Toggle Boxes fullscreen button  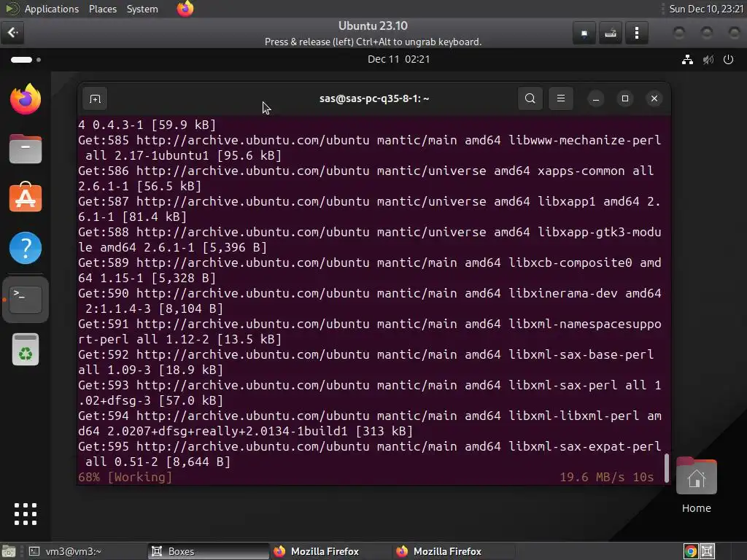coord(584,33)
